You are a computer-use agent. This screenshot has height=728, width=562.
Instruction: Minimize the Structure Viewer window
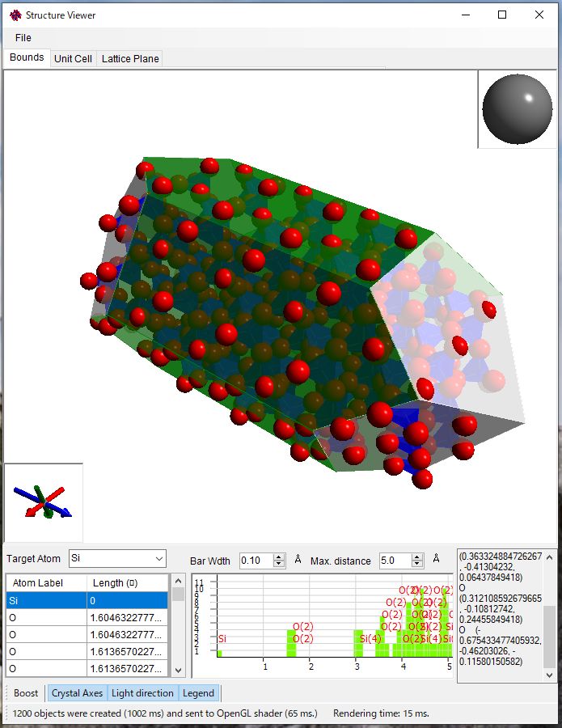click(x=466, y=15)
